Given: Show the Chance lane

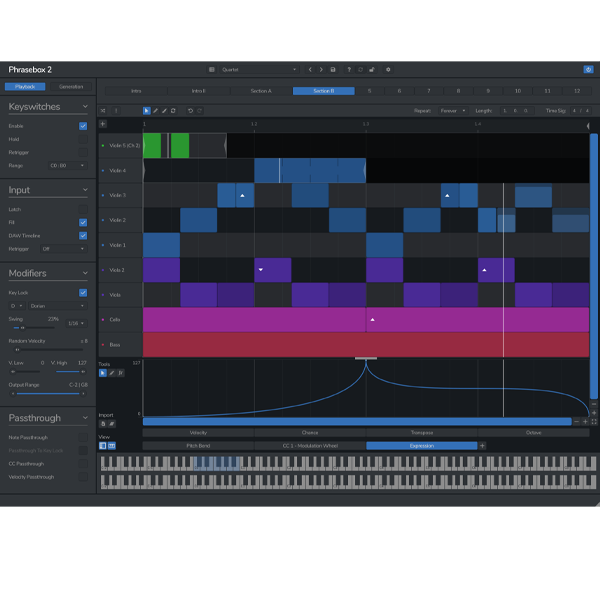Looking at the screenshot, I should click(x=310, y=433).
